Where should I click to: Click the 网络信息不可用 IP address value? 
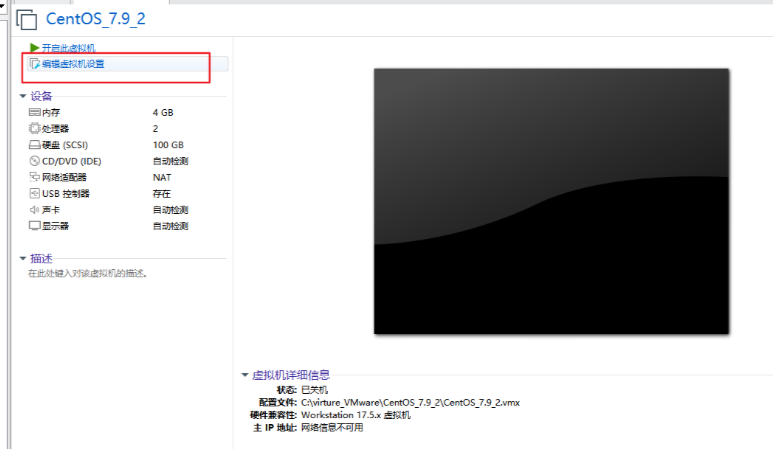click(332, 428)
